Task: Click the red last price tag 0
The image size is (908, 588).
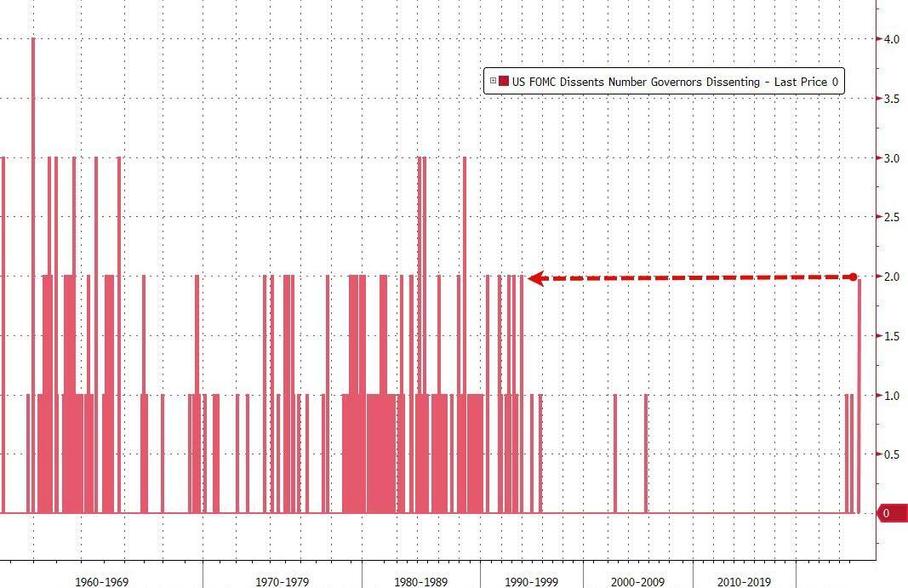Action: tap(890, 513)
